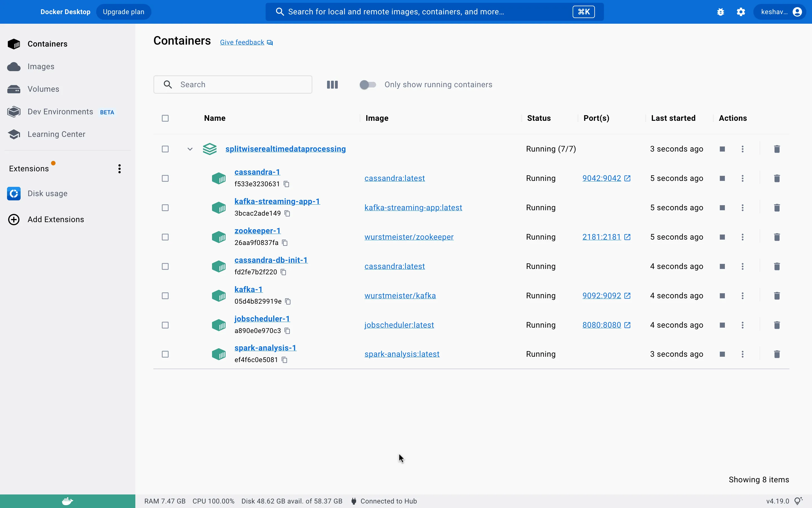812x508 pixels.
Task: Open the Extensions options menu
Action: pyautogui.click(x=120, y=169)
